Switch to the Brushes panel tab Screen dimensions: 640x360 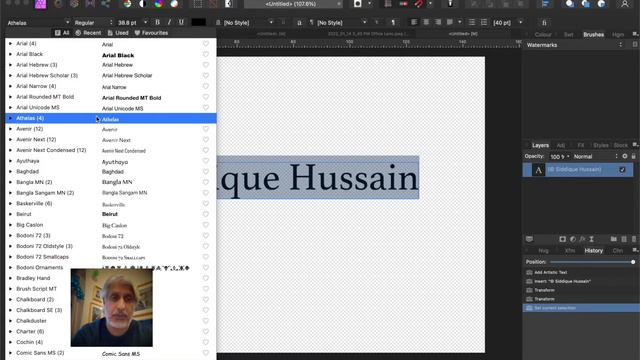pos(593,35)
